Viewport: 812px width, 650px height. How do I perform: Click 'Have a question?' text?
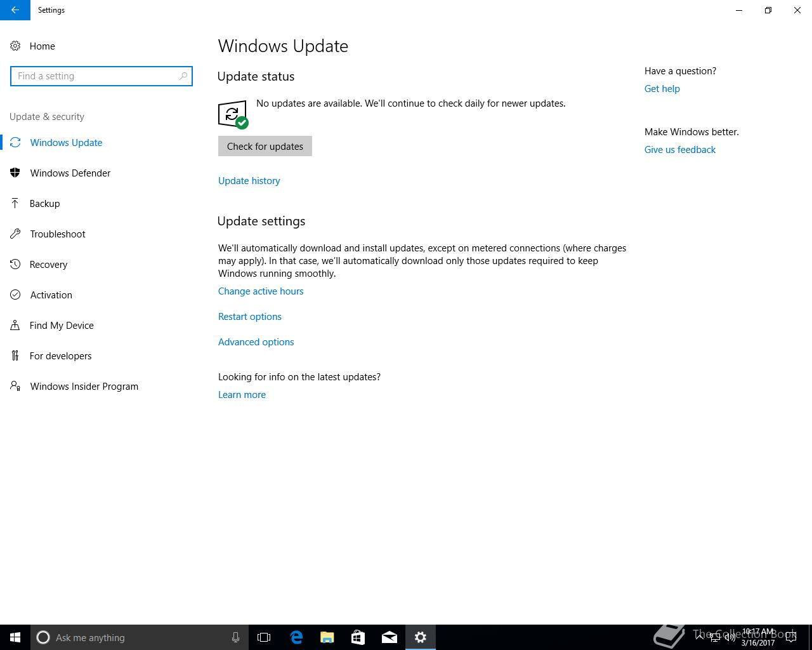681,71
